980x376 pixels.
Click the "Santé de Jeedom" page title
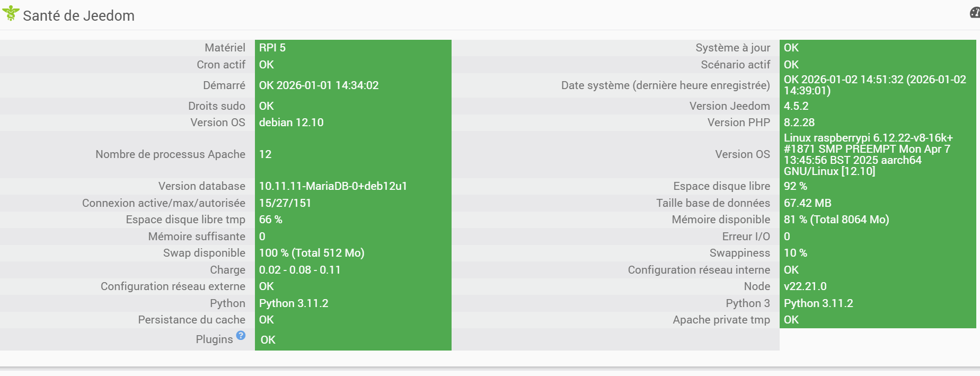coord(78,16)
